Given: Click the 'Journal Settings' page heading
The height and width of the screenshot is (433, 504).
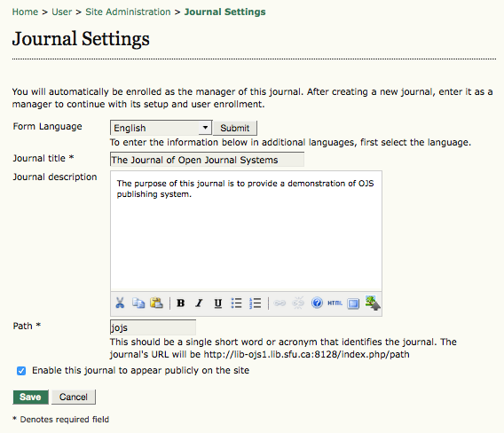Looking at the screenshot, I should coord(81,39).
